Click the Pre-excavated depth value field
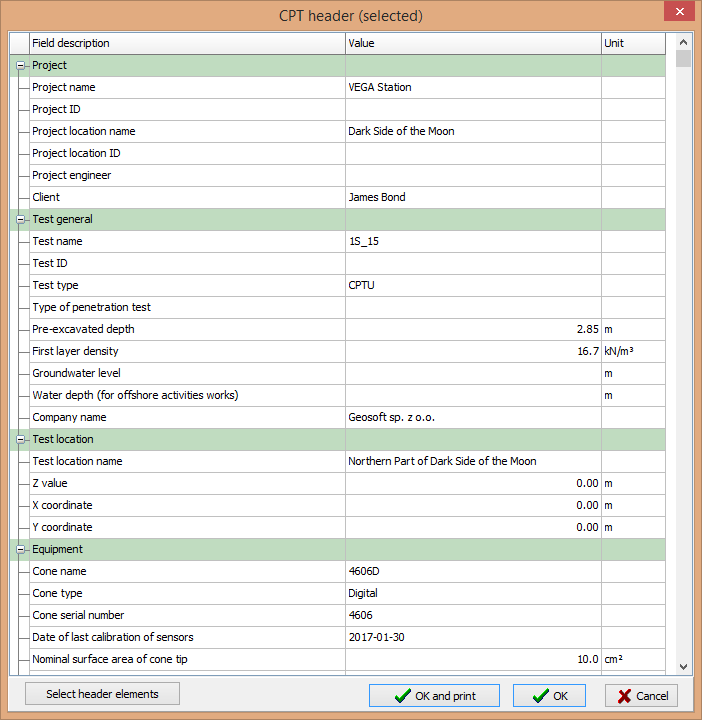 pos(472,329)
